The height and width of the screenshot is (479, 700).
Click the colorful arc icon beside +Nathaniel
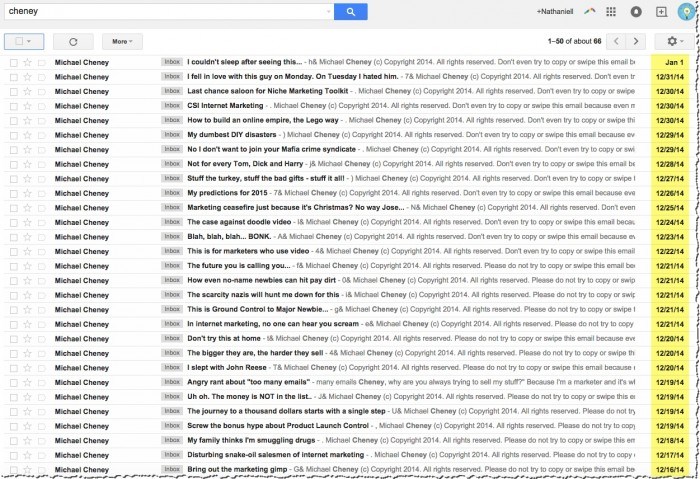coord(590,11)
